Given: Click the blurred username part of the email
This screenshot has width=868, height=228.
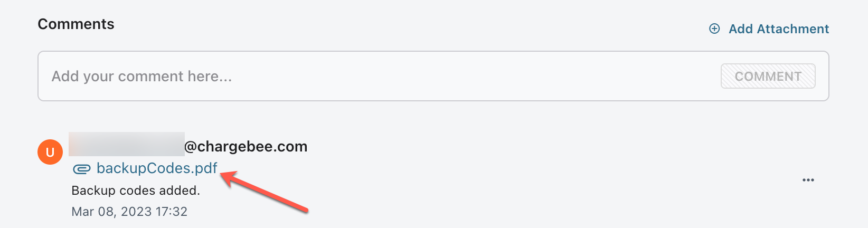Looking at the screenshot, I should (x=127, y=144).
